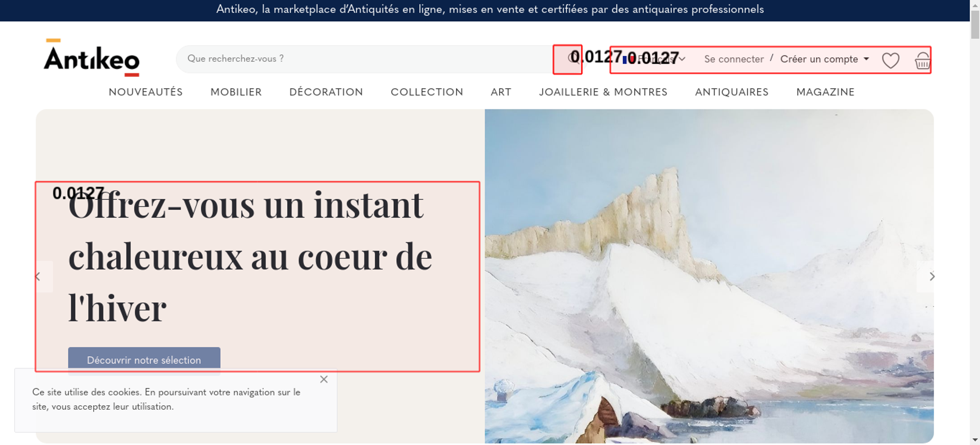
Task: Click the search magnifier icon
Action: pos(572,58)
